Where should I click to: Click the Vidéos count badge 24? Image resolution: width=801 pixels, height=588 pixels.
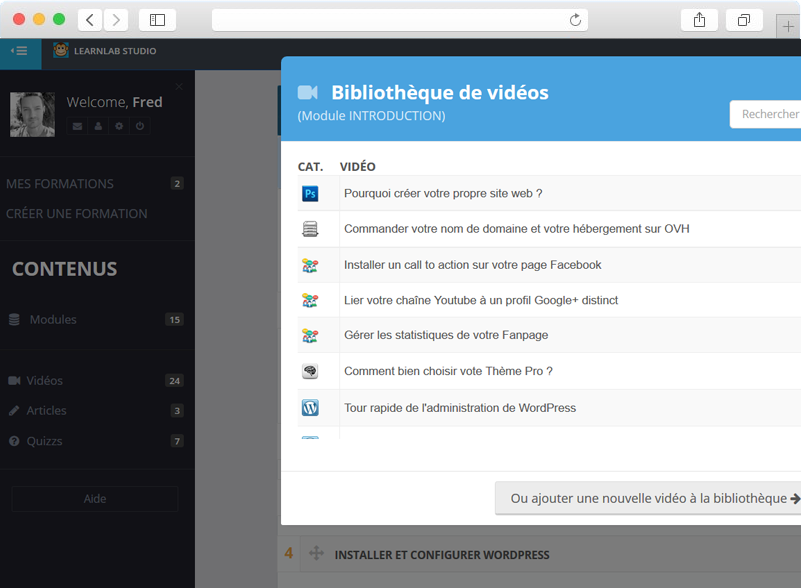[175, 381]
